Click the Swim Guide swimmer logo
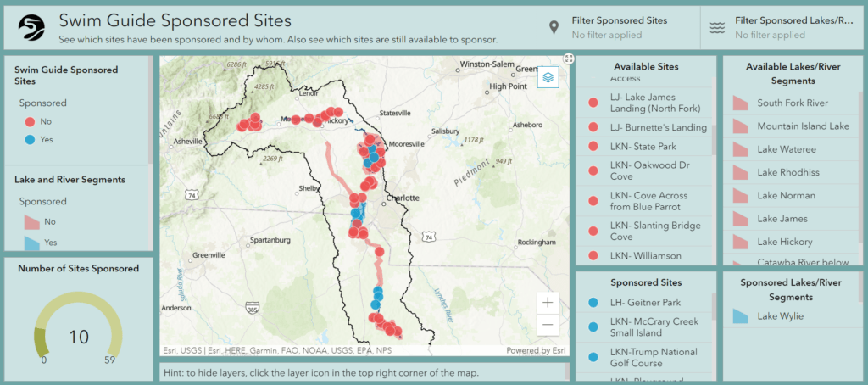 click(x=31, y=27)
